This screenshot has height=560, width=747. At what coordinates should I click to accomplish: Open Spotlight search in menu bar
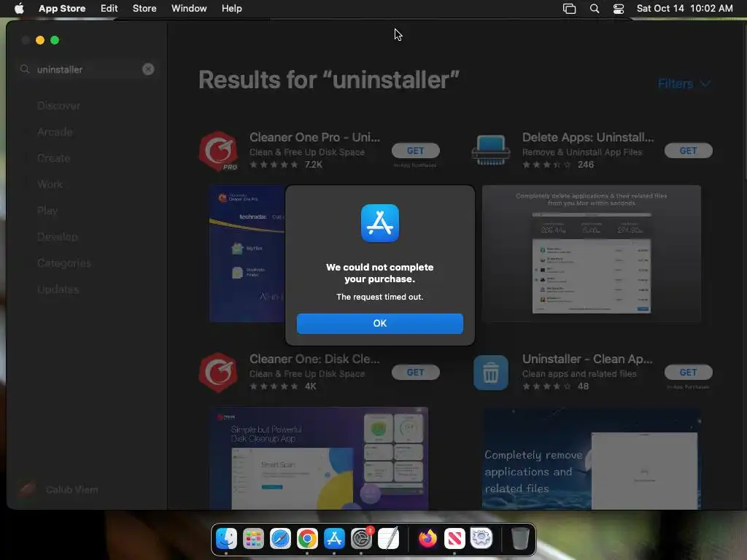(x=594, y=9)
